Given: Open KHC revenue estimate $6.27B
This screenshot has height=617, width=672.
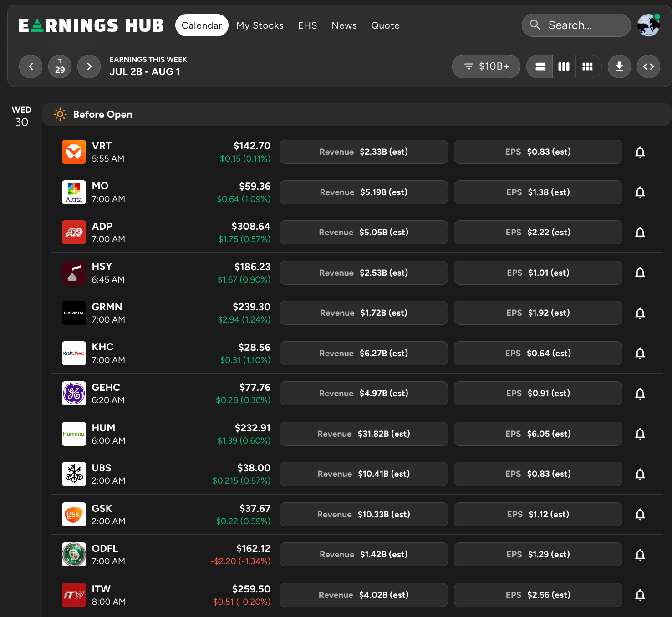Looking at the screenshot, I should (364, 353).
